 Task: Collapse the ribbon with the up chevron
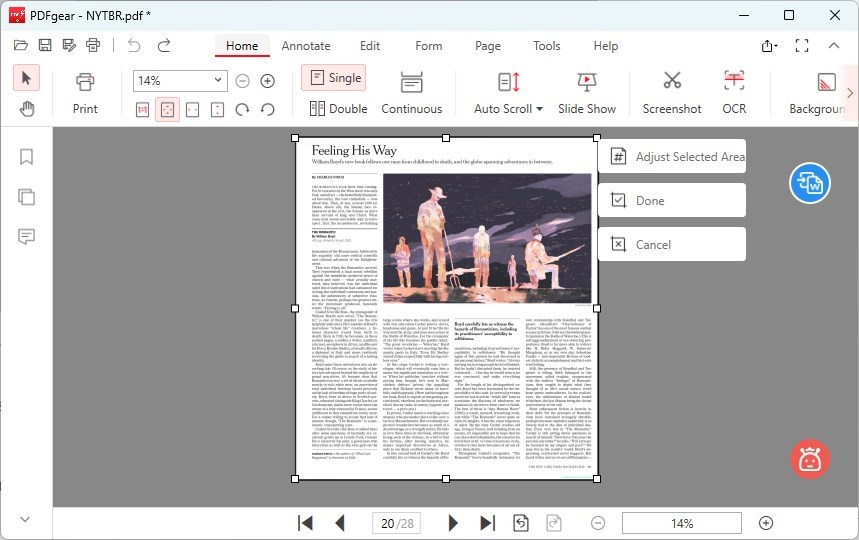(834, 45)
